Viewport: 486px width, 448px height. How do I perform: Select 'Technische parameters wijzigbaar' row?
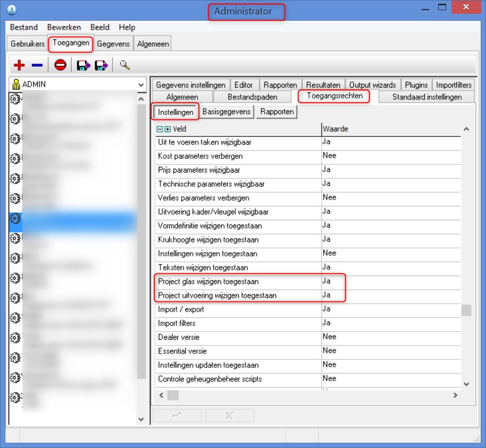[308, 184]
